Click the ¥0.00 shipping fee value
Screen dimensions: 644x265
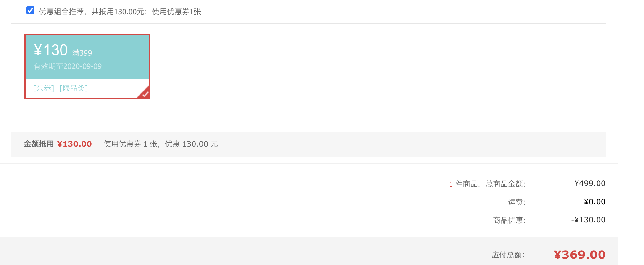click(x=595, y=202)
